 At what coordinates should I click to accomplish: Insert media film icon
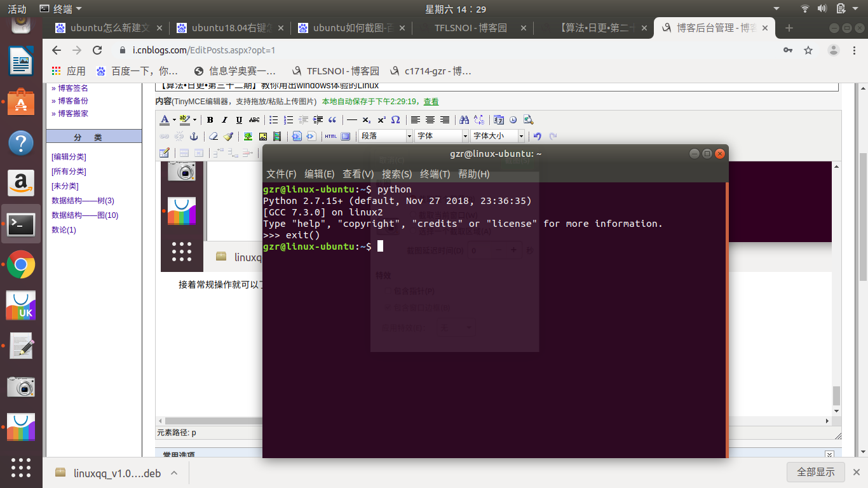pyautogui.click(x=277, y=136)
